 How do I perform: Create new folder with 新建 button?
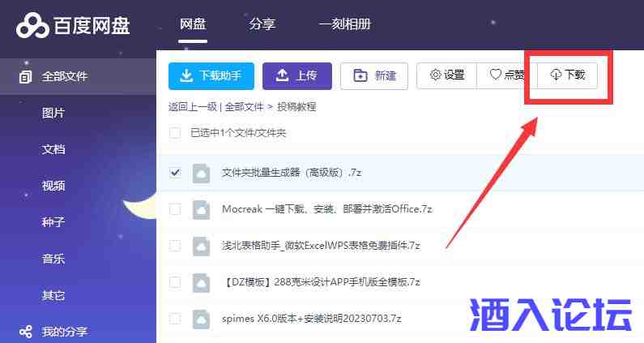point(374,75)
